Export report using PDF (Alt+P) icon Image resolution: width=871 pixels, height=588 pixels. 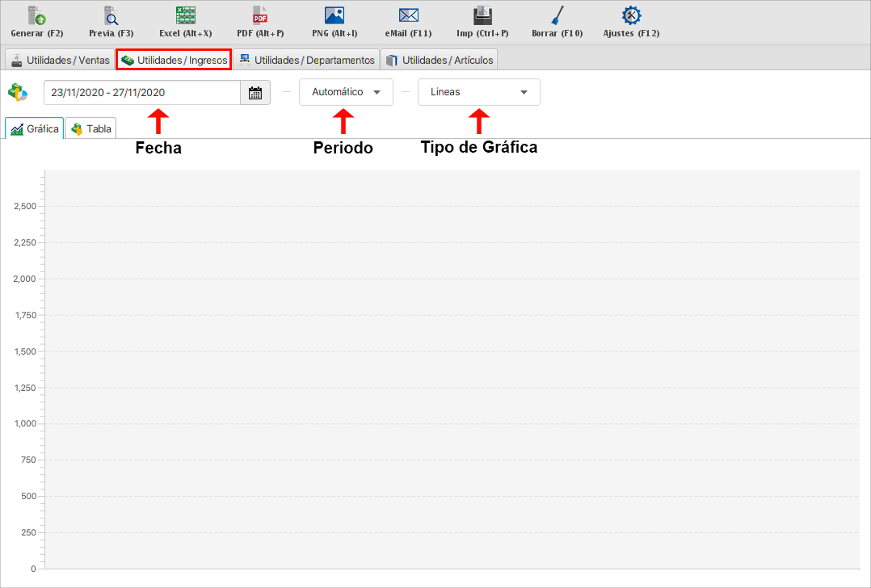tap(260, 15)
